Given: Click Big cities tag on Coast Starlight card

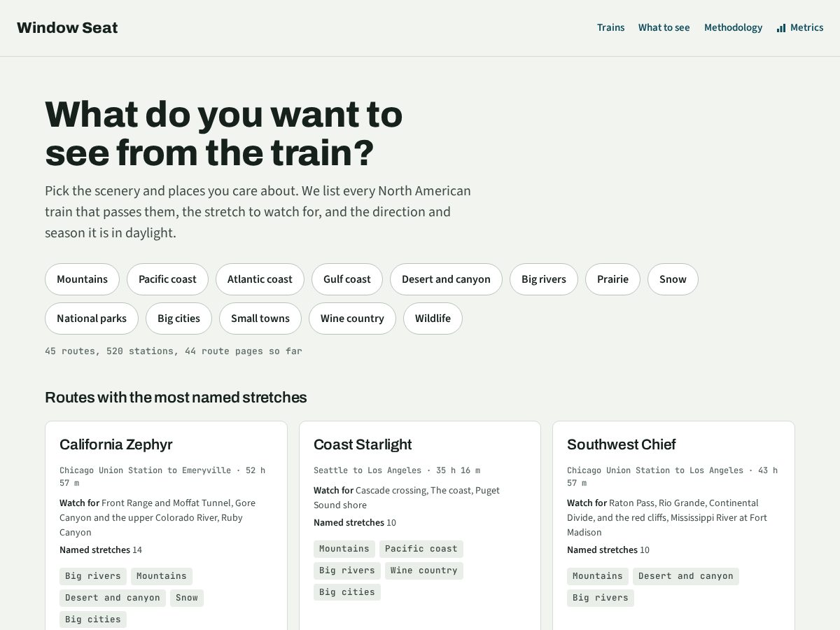Looking at the screenshot, I should pyautogui.click(x=347, y=592).
